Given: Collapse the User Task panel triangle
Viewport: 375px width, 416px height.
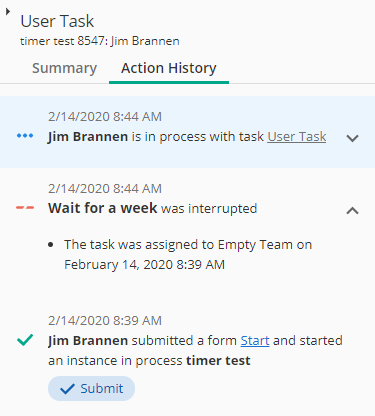Looking at the screenshot, I should pos(8,12).
